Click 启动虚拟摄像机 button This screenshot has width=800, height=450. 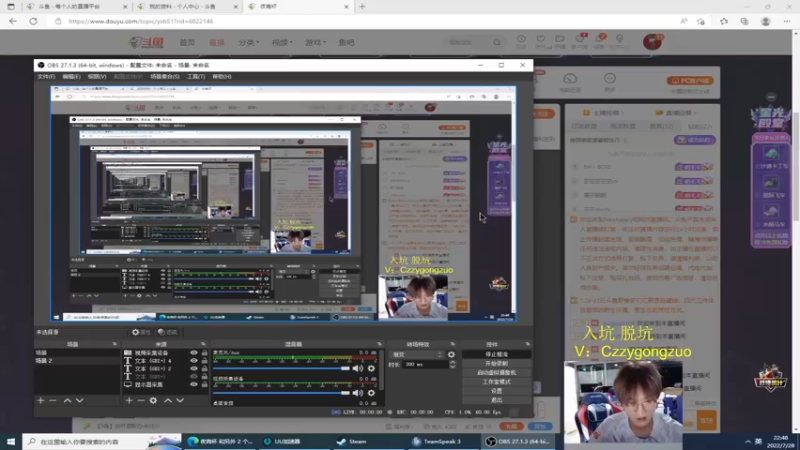click(x=496, y=372)
